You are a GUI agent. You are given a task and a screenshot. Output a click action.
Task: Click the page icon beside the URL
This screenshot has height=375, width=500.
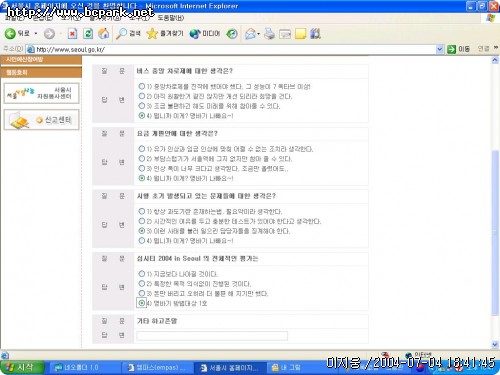click(30, 49)
